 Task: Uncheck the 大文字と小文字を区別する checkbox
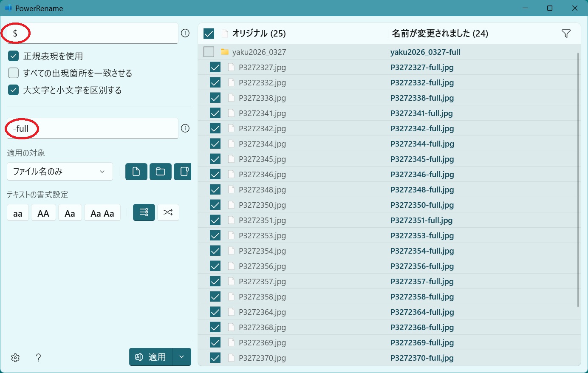(14, 90)
